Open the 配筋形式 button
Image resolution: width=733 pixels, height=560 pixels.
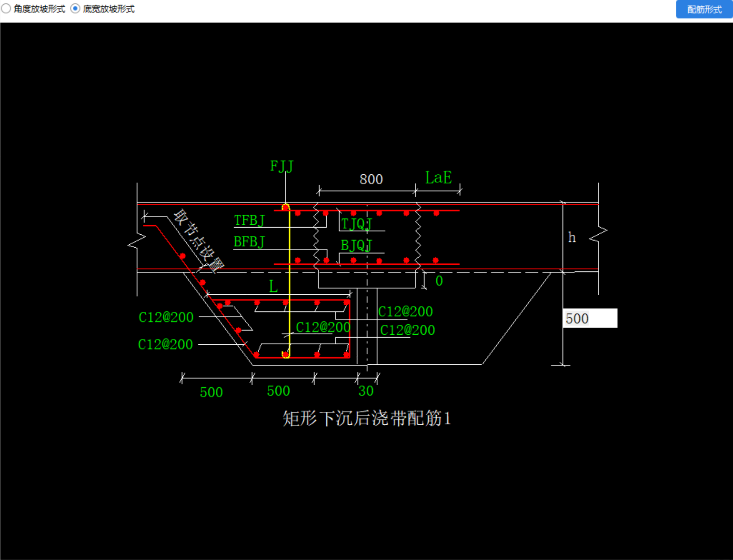click(x=704, y=10)
